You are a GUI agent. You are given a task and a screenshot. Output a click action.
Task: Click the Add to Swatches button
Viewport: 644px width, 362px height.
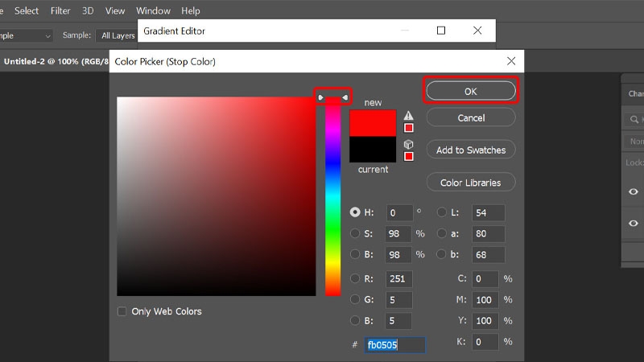[x=471, y=150]
